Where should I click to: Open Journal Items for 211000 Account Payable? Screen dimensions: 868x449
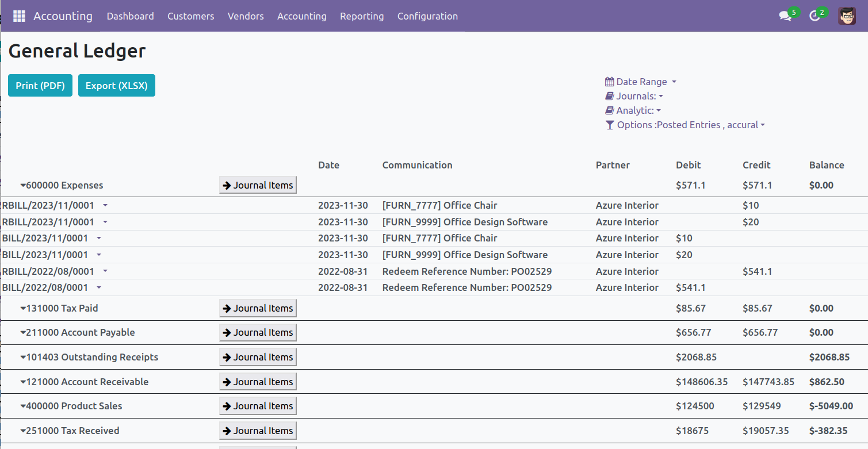[x=258, y=332]
